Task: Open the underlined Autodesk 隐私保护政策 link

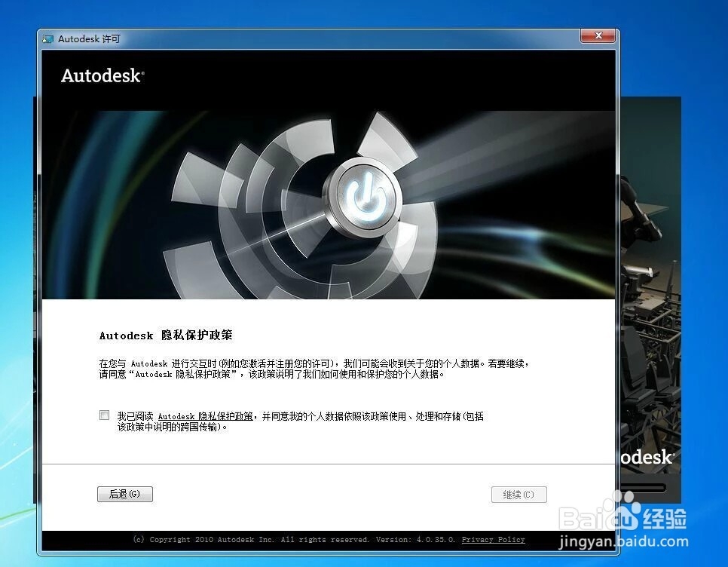Action: (206, 416)
